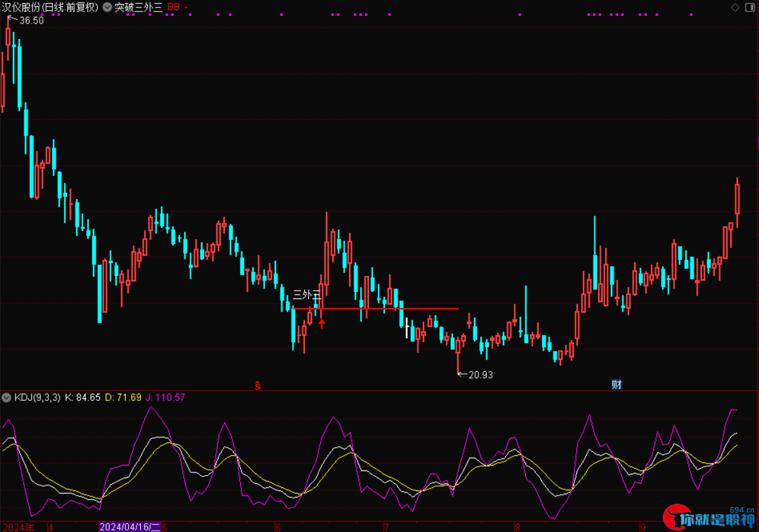759x532 pixels.
Task: Click the KDJ(9,3,3) indicator label
Action: click(x=37, y=398)
